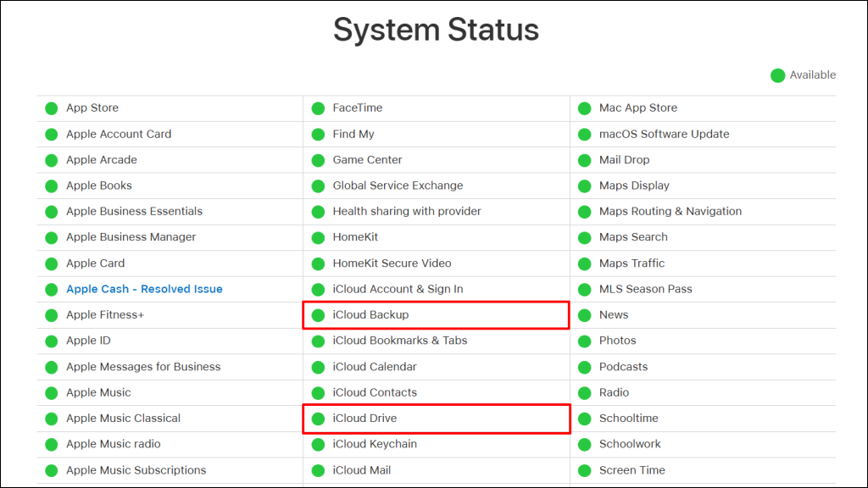Click the green status dot beside App Store
Screen dimensions: 868x488
pyautogui.click(x=51, y=108)
